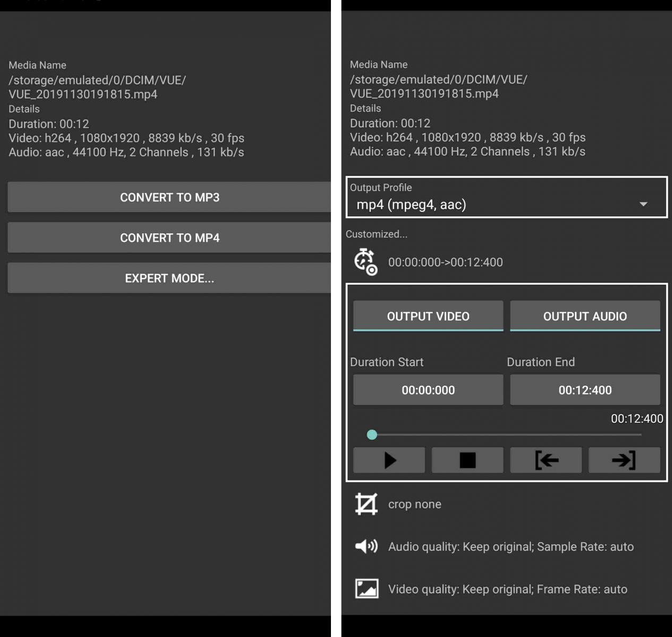Open the audio quality speaker icon

click(365, 546)
